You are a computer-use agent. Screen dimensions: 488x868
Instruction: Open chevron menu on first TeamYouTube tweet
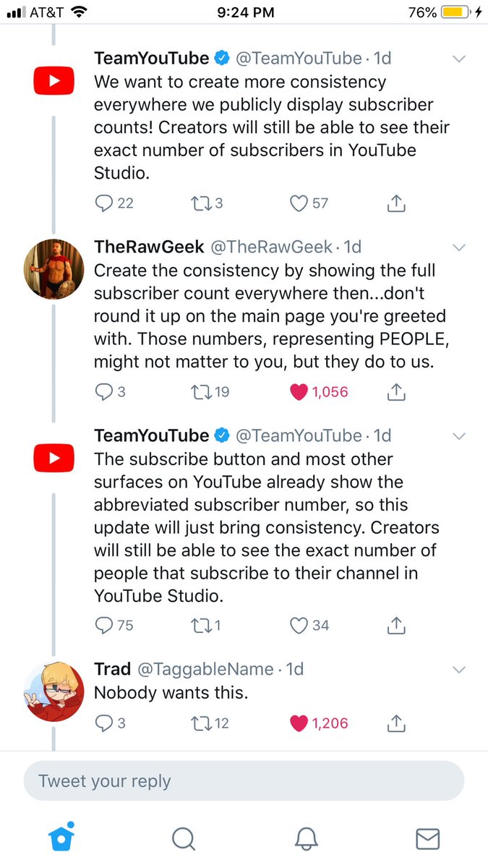[458, 59]
